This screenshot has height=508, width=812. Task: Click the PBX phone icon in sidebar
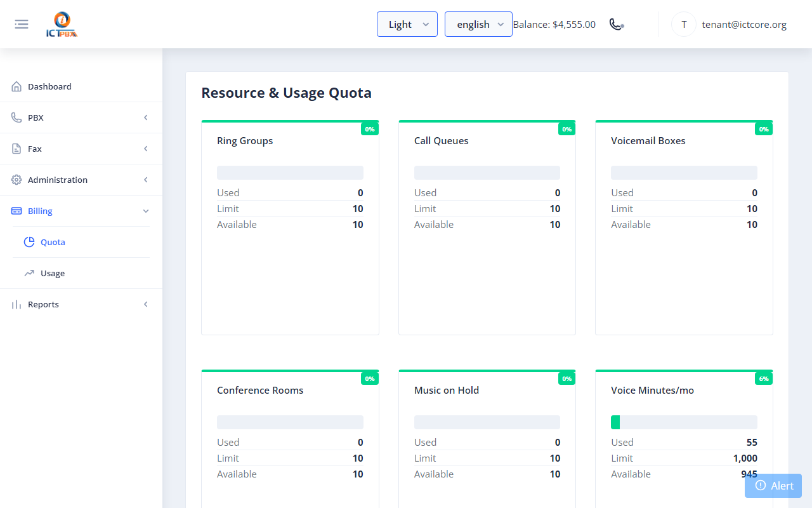(x=16, y=117)
